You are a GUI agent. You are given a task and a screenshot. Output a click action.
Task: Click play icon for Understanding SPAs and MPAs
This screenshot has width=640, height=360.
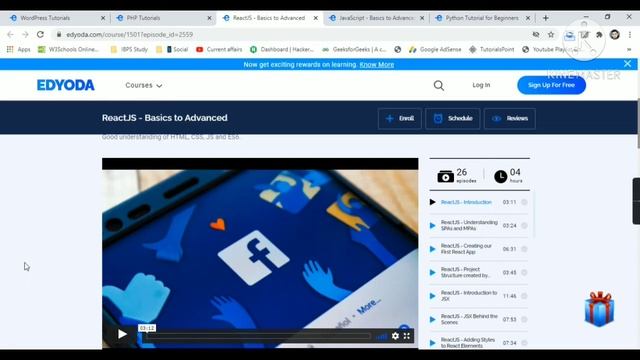pyautogui.click(x=433, y=225)
